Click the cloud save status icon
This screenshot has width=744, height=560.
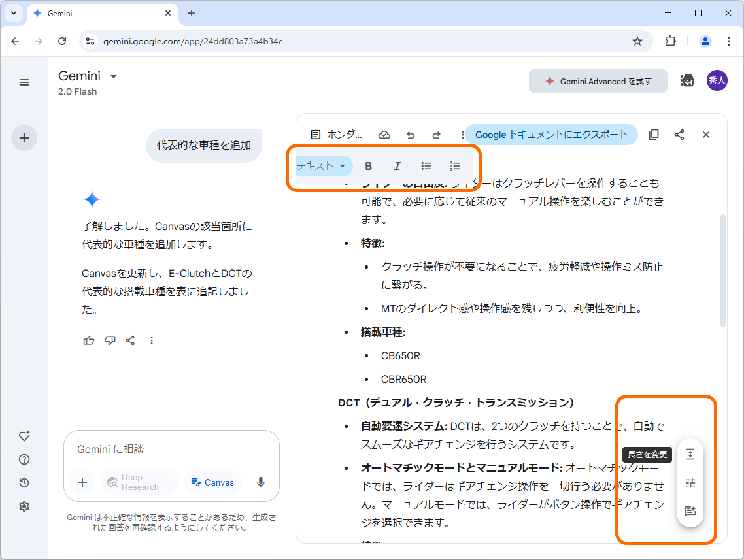[384, 134]
